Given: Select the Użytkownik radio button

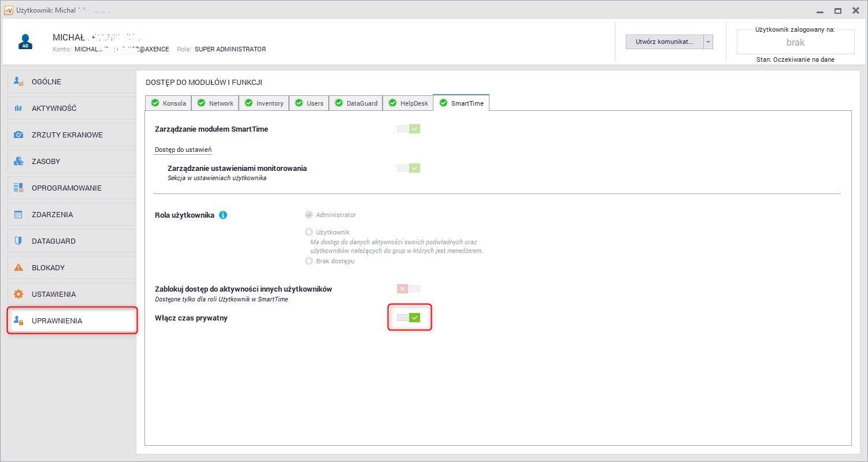Looking at the screenshot, I should 309,232.
